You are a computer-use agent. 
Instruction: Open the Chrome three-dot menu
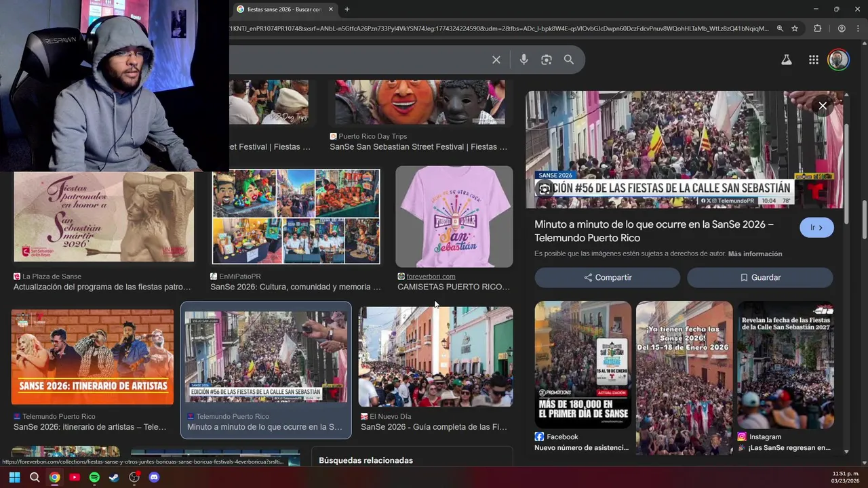tap(856, 28)
